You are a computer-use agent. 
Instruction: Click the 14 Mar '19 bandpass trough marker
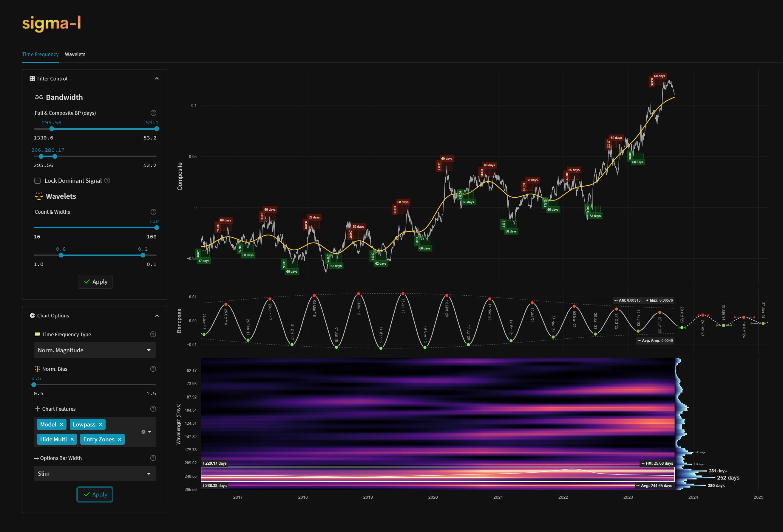coord(381,348)
